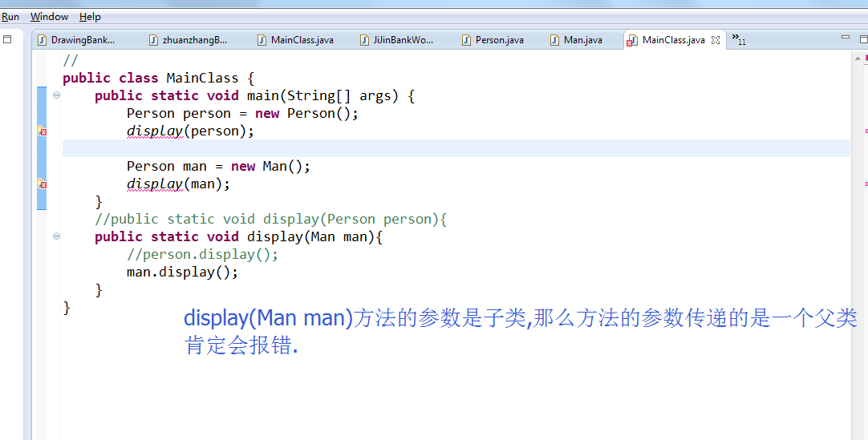
Task: Click error marker beside display(man)
Action: [x=42, y=184]
